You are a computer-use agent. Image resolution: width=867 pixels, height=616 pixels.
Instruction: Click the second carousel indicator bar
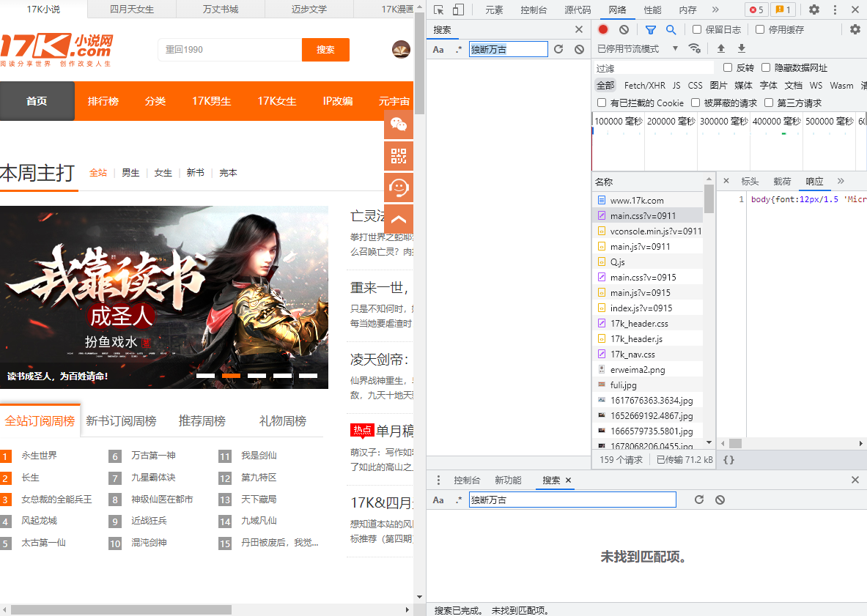click(231, 376)
